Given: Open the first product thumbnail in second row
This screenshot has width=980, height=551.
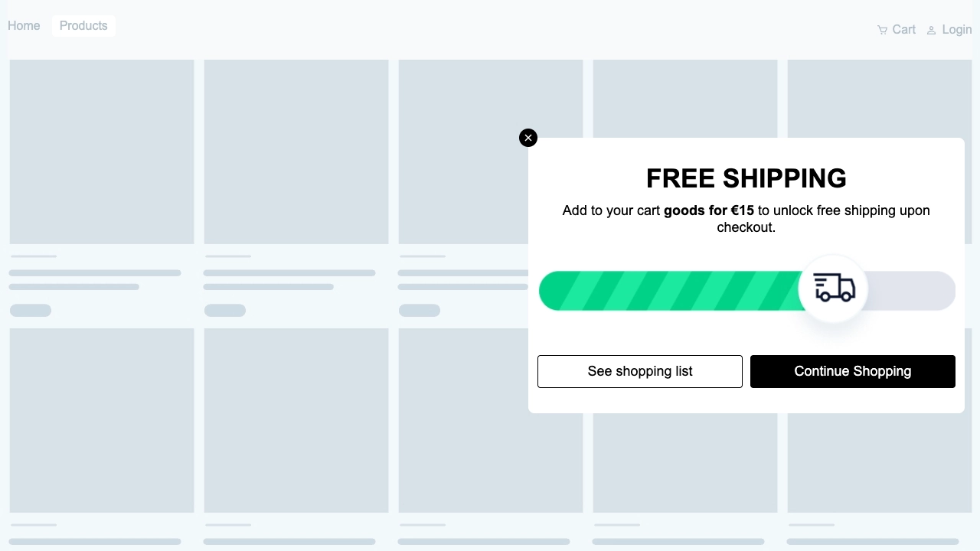Looking at the screenshot, I should click(102, 420).
